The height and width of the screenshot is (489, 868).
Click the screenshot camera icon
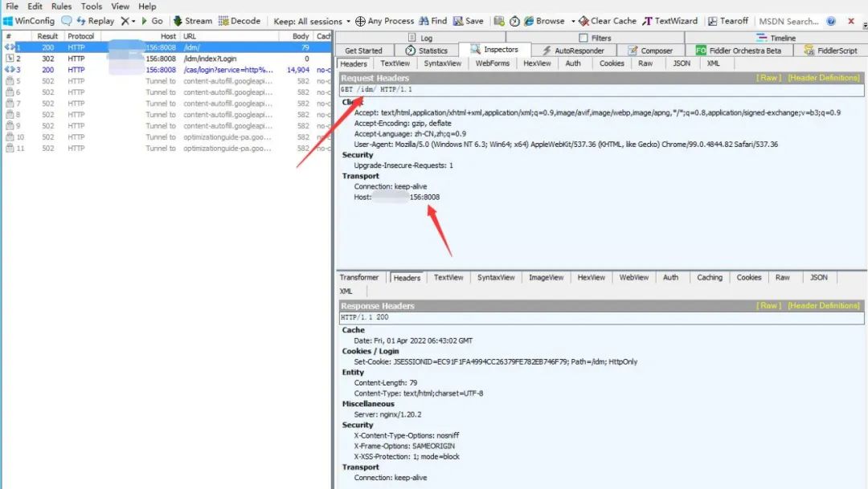499,21
